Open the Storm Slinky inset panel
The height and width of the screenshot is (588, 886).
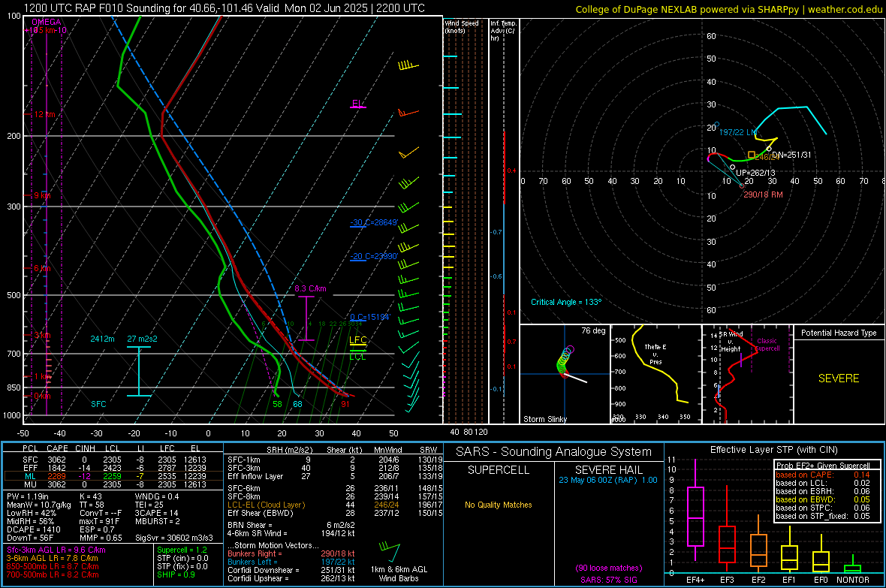[x=565, y=374]
